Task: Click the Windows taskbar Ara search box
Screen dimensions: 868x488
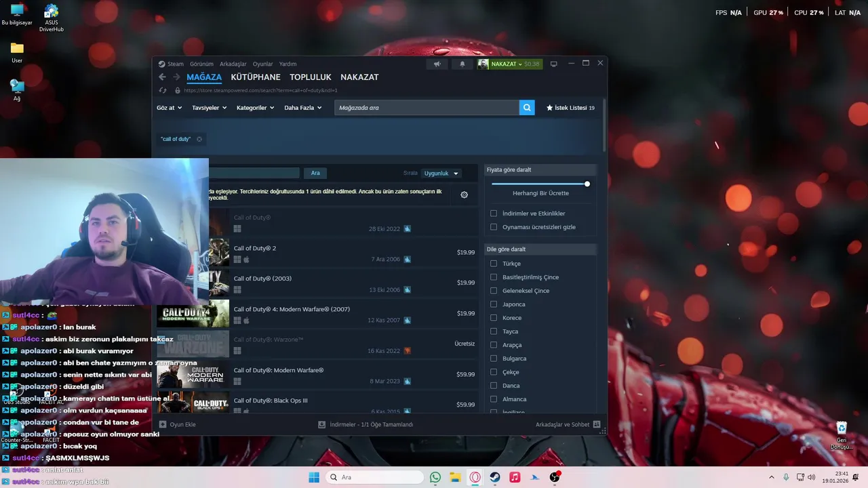Action: [x=374, y=477]
